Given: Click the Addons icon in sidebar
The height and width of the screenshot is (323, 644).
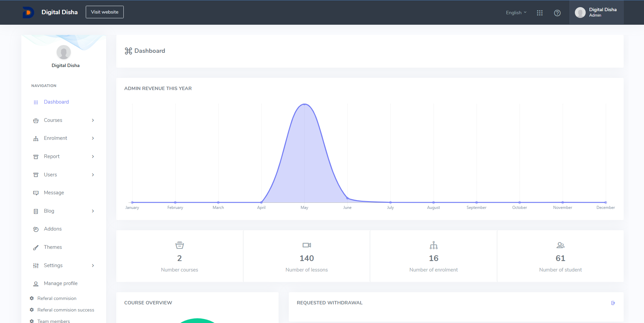Looking at the screenshot, I should 36,229.
